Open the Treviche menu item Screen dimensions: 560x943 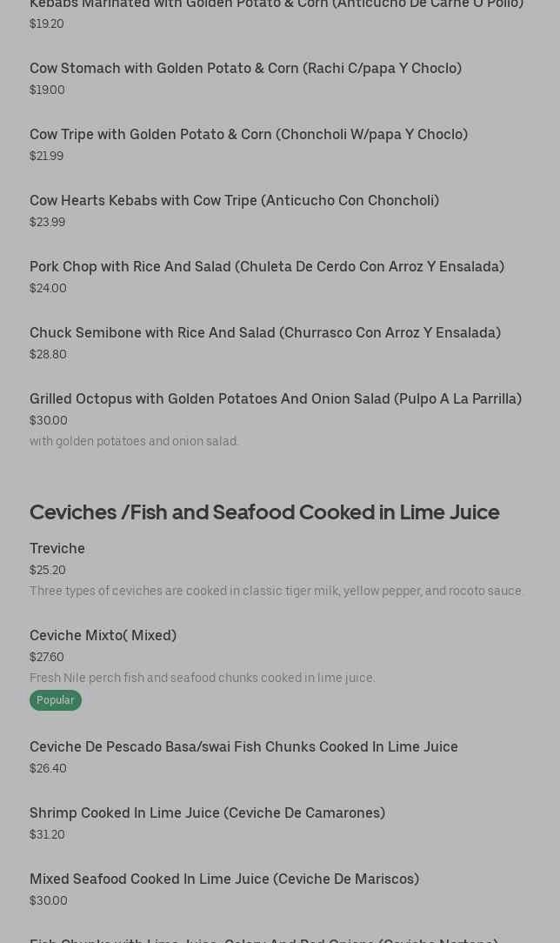(57, 548)
